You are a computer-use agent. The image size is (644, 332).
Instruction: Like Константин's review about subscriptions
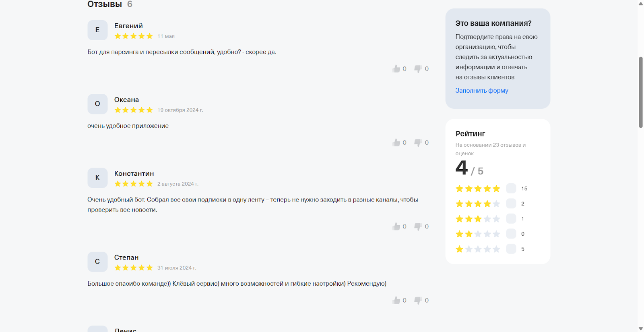(396, 226)
